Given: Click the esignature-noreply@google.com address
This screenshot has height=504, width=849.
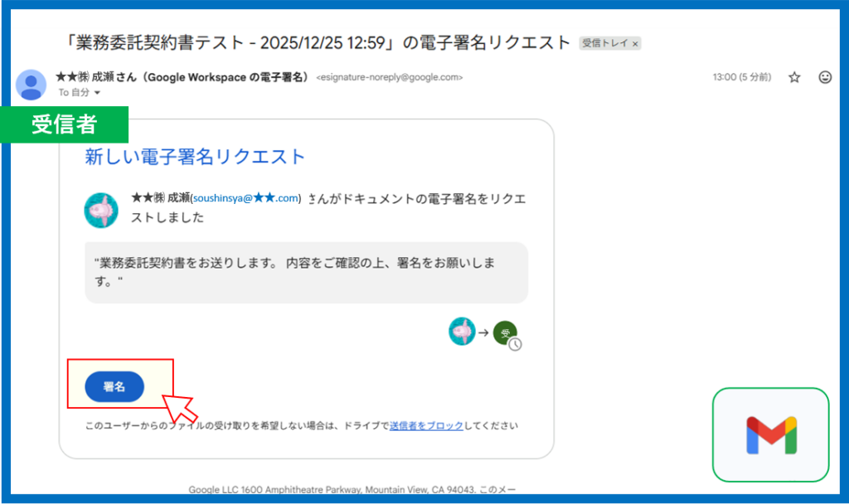Looking at the screenshot, I should coord(389,78).
